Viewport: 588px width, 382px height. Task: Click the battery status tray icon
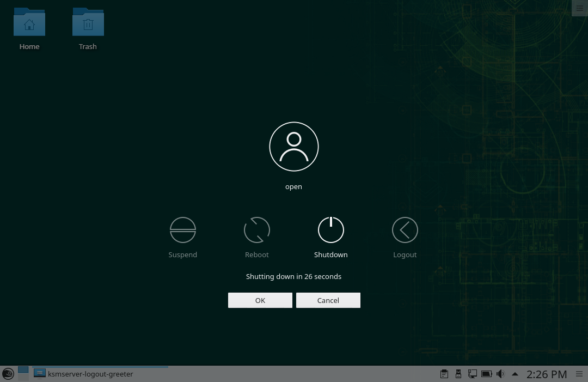click(487, 374)
